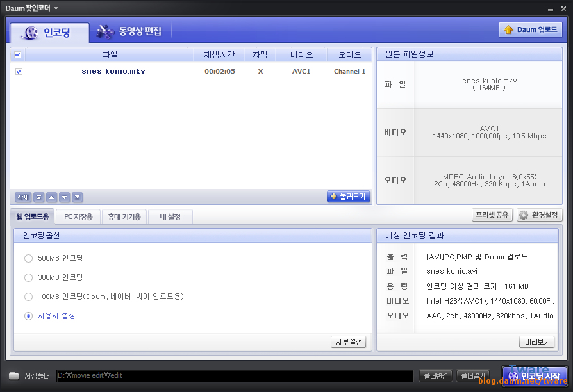
Task: Open 환경설정 settings with gear icon
Action: click(540, 215)
